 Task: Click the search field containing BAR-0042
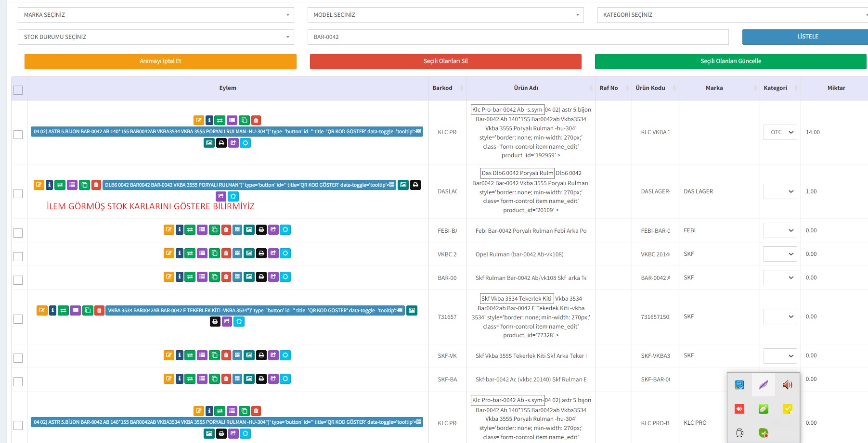click(x=518, y=37)
